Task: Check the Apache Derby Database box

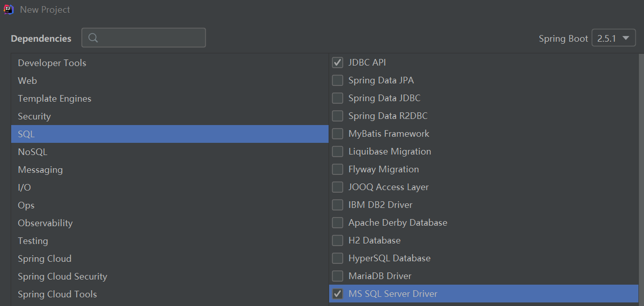Action: point(337,223)
